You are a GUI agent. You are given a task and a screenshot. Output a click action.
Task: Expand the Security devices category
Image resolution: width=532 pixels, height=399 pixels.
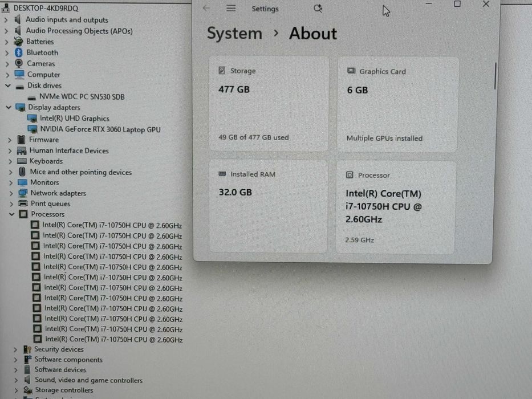coord(15,349)
